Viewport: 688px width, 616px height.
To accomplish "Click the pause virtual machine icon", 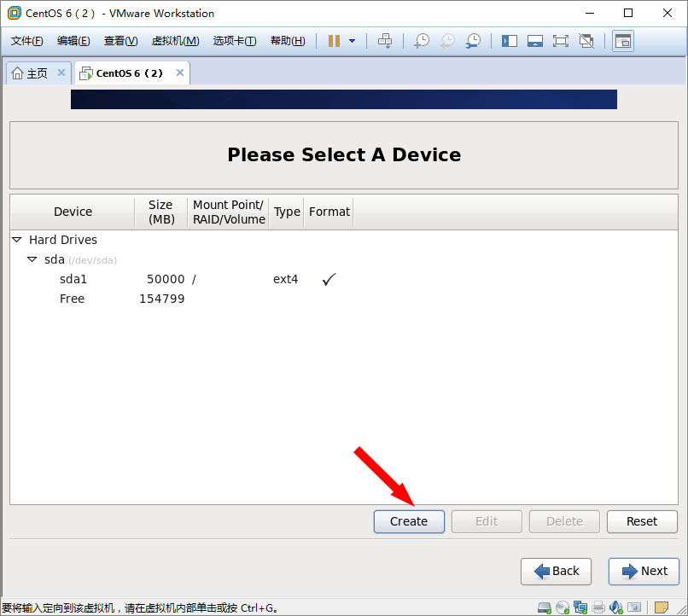I will (x=334, y=41).
